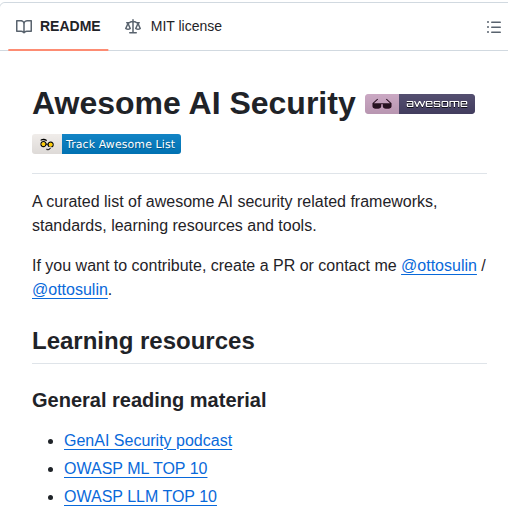This screenshot has height=508, width=508.
Task: Open the first @ottosulin contact link
Action: (439, 266)
